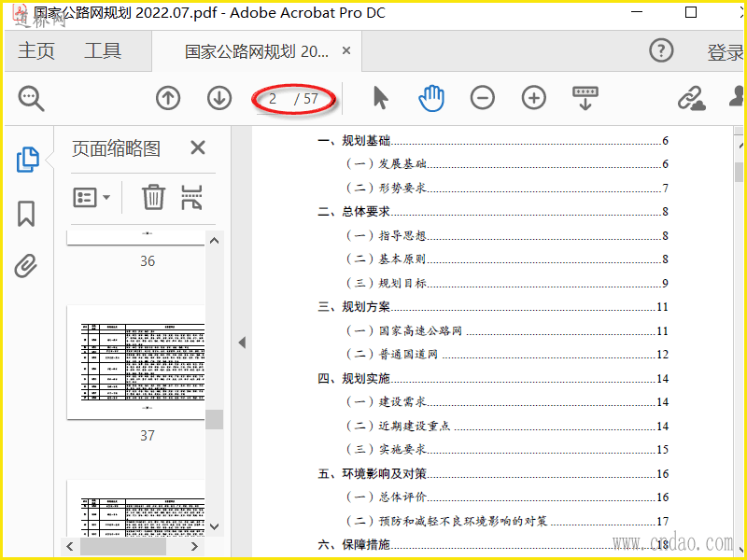The width and height of the screenshot is (747, 560).
Task: Click TOC entry 四、规划实施
Action: pyautogui.click(x=493, y=378)
